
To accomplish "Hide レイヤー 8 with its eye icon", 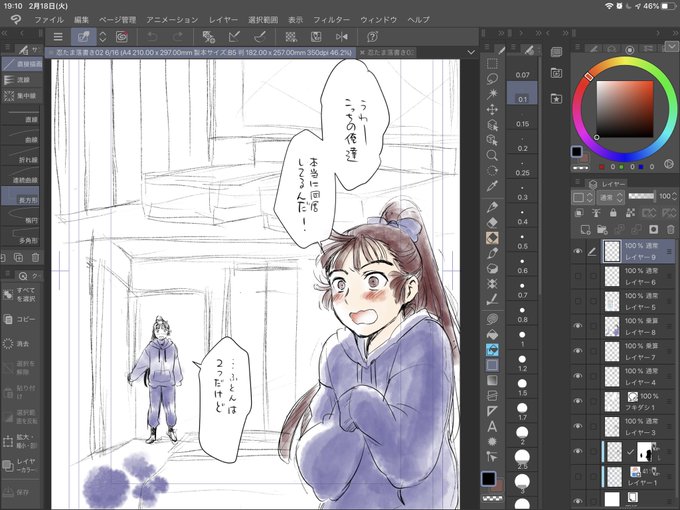I will click(578, 326).
